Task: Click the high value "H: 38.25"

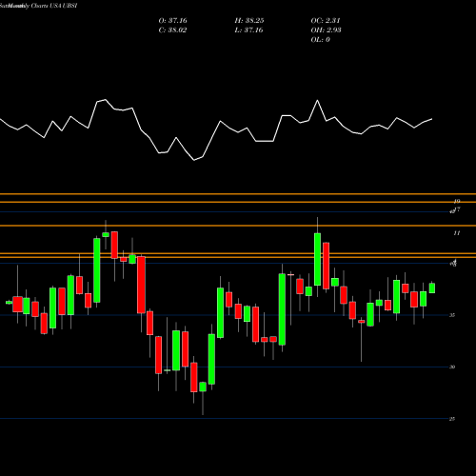Action: click(x=249, y=21)
